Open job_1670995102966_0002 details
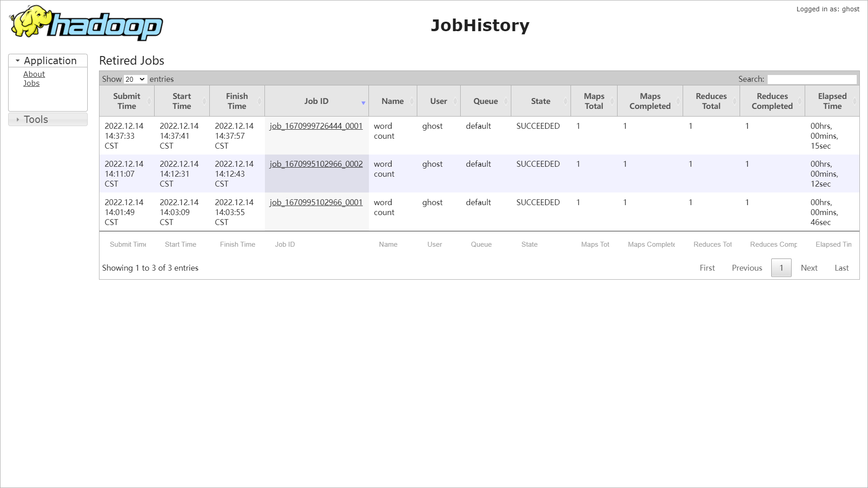The height and width of the screenshot is (488, 868). (x=316, y=164)
